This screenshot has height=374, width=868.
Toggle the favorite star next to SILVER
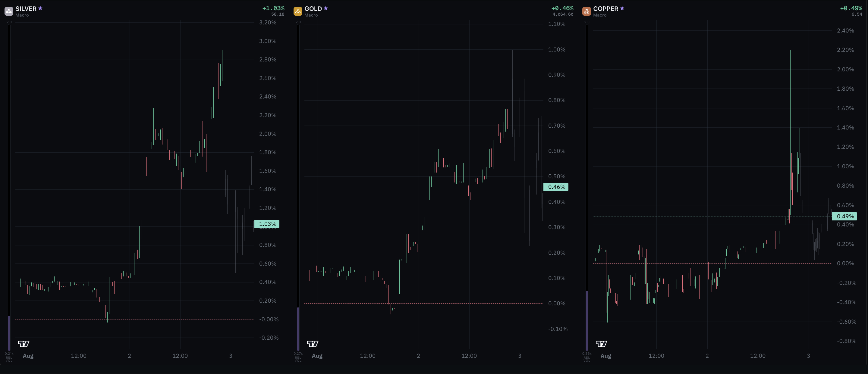click(x=40, y=8)
